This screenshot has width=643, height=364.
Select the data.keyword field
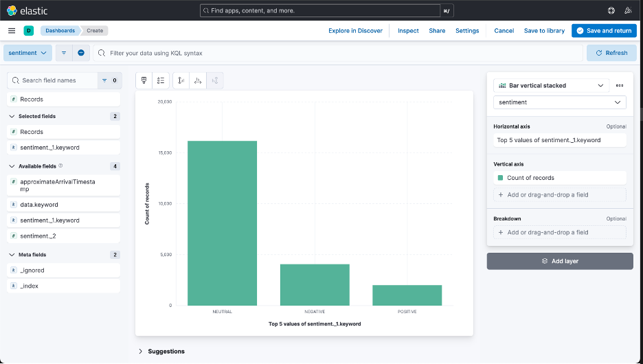pos(64,205)
